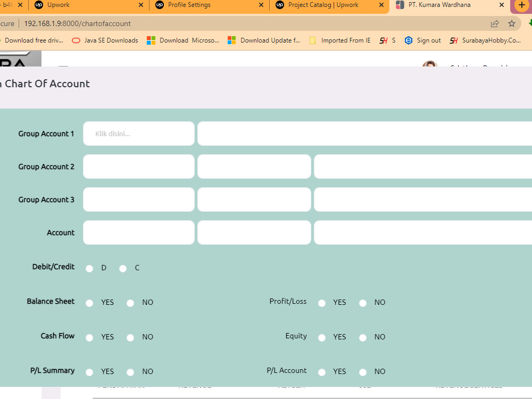Switch to the Profile Settings tab

[209, 5]
